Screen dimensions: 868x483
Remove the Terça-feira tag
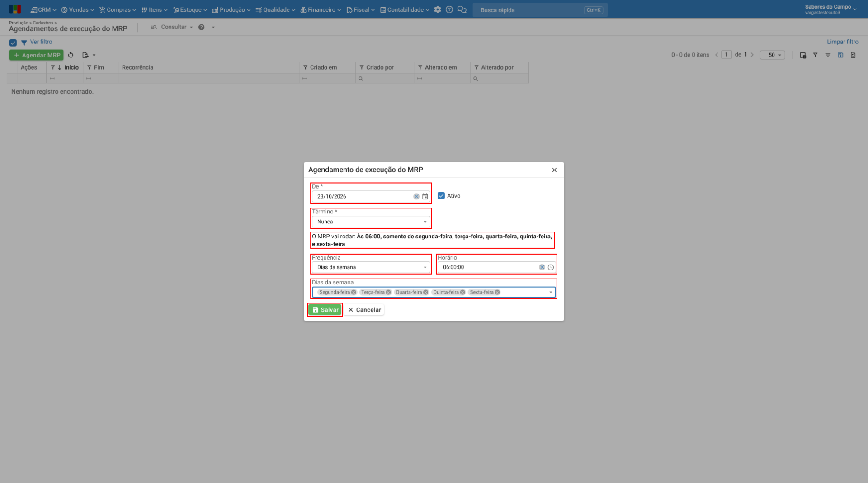click(388, 292)
